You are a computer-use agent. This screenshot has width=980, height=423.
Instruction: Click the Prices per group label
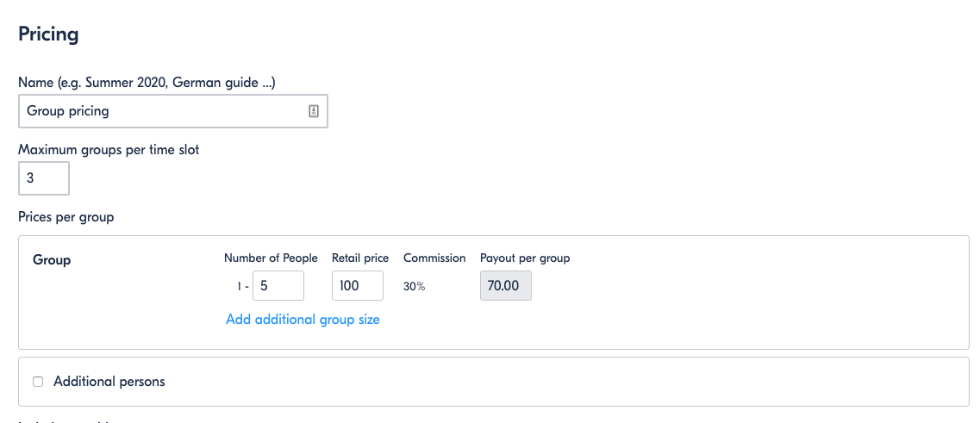click(x=66, y=217)
